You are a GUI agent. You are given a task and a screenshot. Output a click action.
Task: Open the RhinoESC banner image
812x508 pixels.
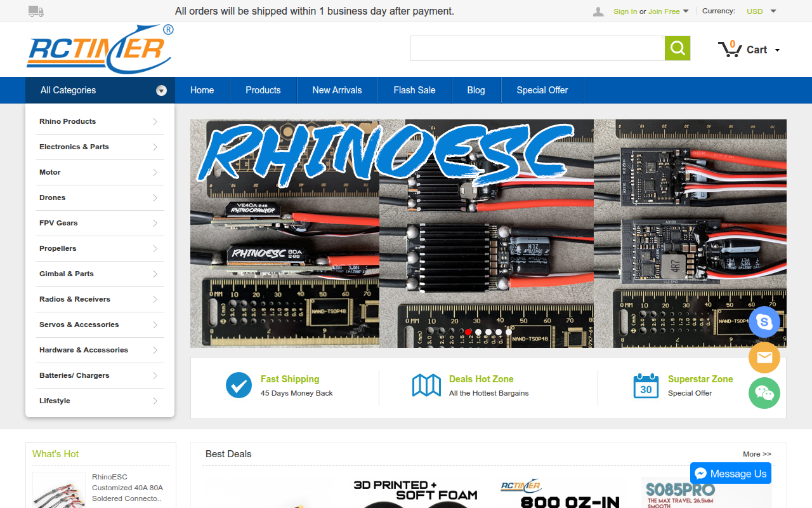point(488,234)
